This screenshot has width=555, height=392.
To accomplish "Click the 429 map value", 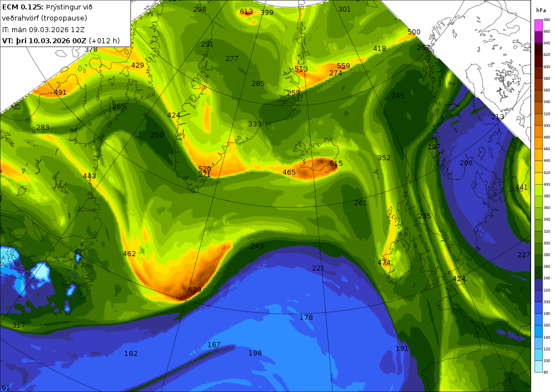I will pos(137,65).
